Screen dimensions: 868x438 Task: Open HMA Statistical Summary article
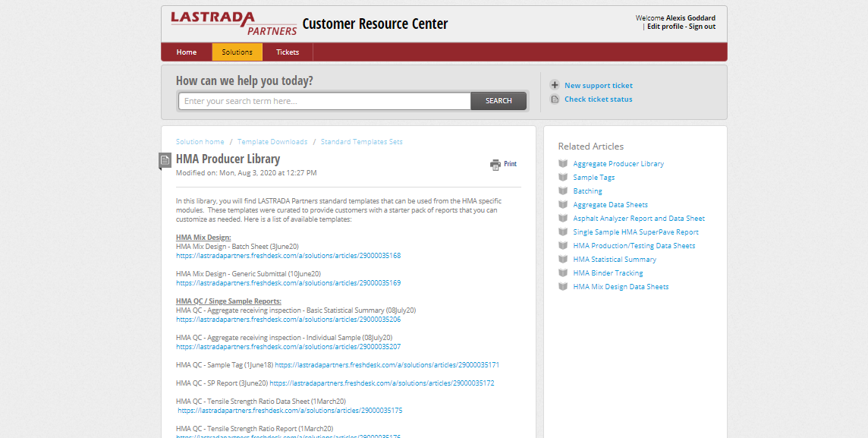pos(615,260)
